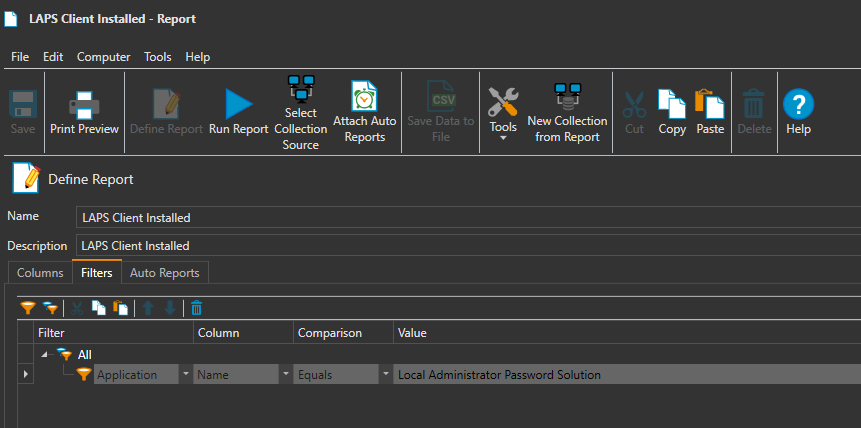Open Help with the question mark icon
The image size is (861, 428).
(x=798, y=104)
